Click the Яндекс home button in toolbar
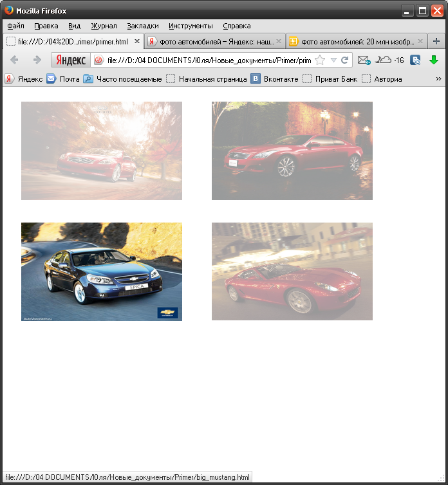448x485 pixels. point(70,60)
